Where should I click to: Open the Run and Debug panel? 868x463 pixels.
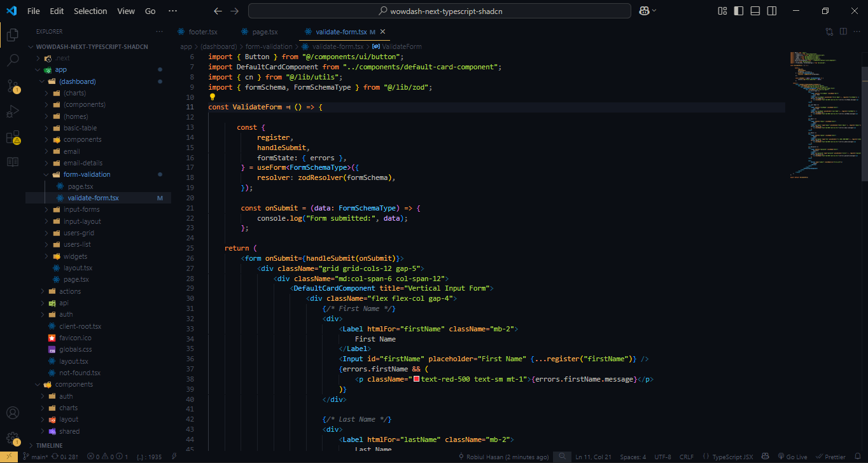12,111
